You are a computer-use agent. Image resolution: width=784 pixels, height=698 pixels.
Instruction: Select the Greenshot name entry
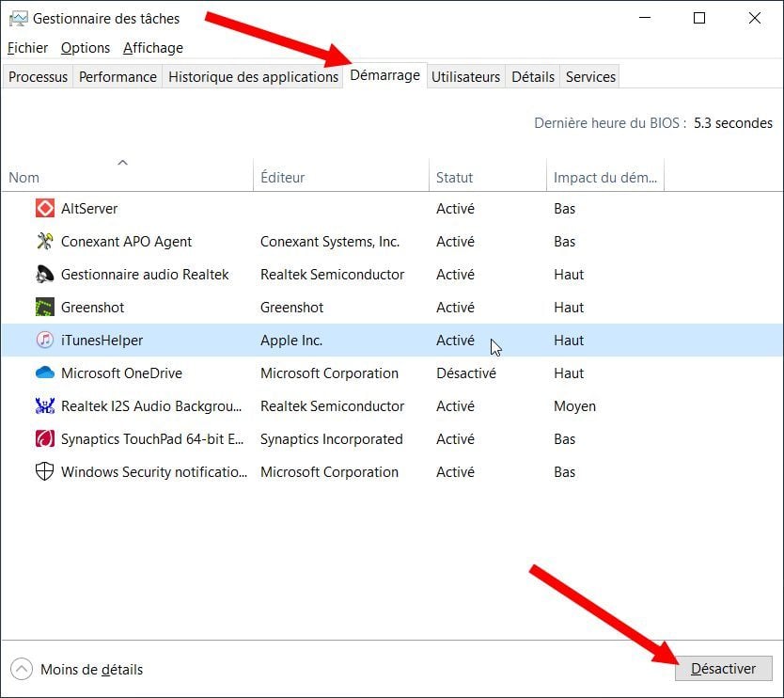point(92,308)
